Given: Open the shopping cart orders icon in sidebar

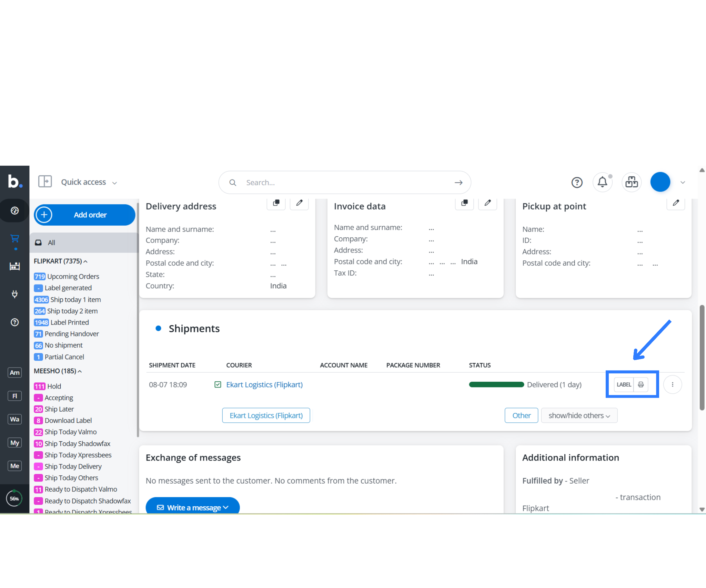Looking at the screenshot, I should click(x=14, y=238).
